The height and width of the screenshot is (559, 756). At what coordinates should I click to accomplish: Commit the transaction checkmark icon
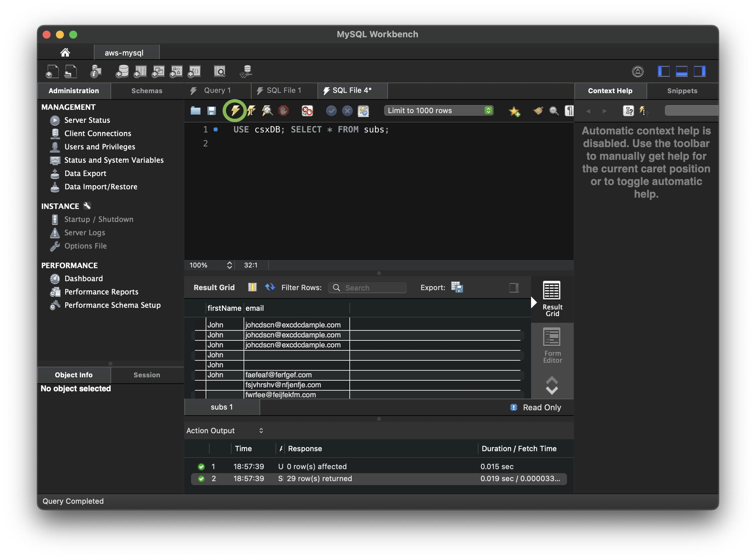(331, 111)
